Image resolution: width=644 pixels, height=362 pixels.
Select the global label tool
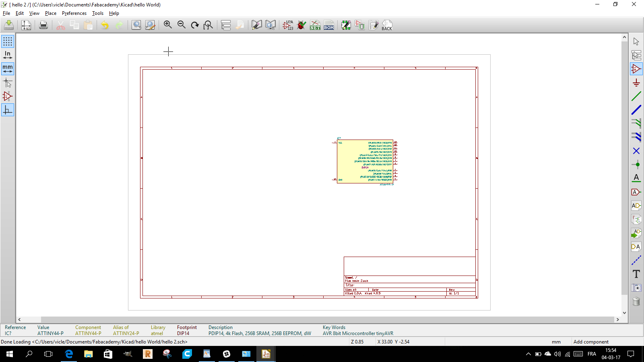[x=636, y=192]
